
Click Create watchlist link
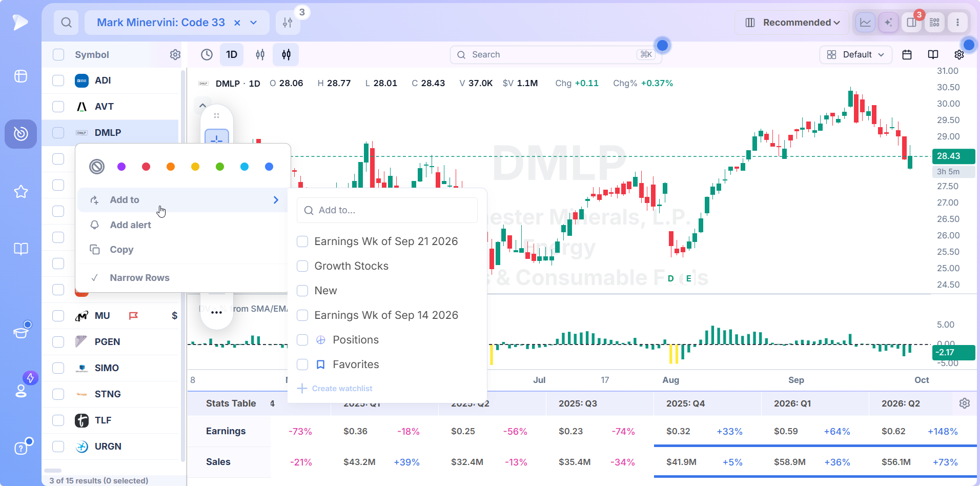tap(335, 389)
